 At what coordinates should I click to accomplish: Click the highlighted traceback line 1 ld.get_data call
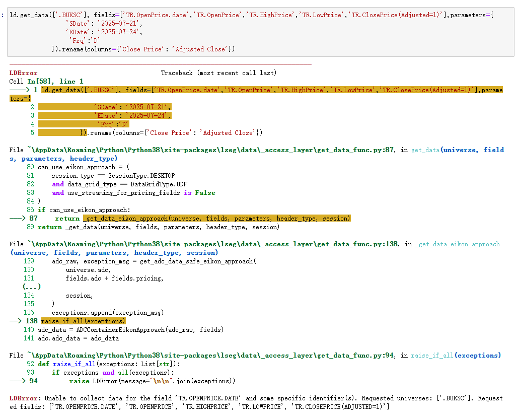(272, 91)
